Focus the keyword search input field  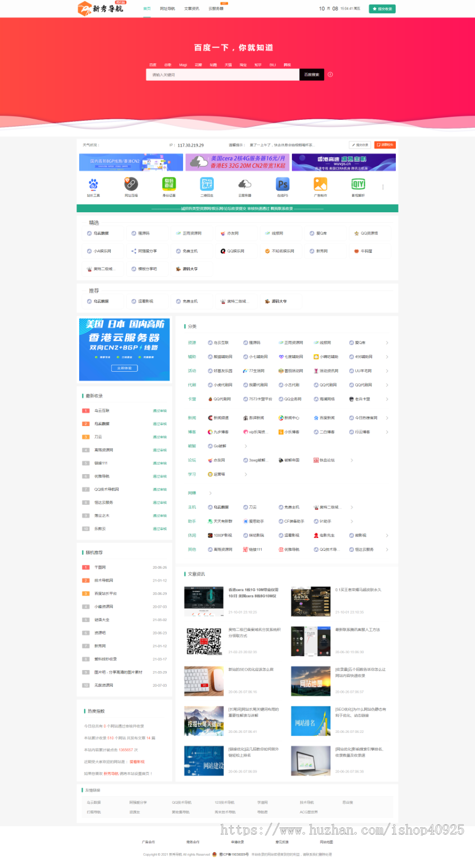(x=223, y=74)
